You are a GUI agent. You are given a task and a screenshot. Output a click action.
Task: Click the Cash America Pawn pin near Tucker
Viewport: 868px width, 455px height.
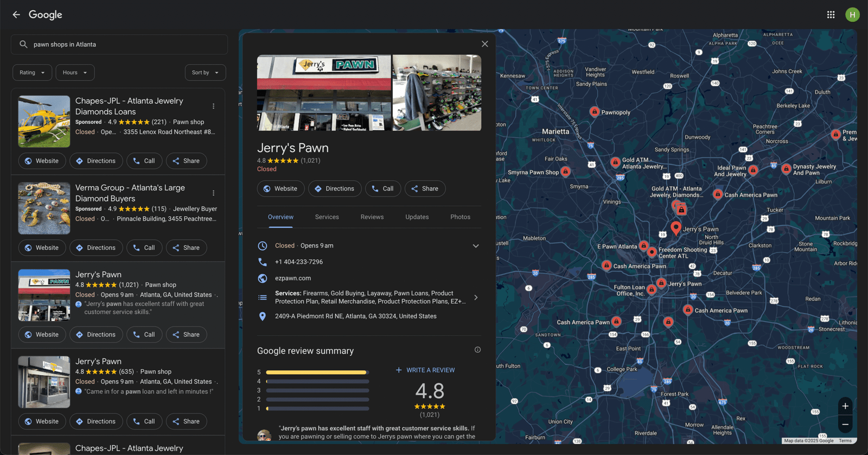click(x=718, y=194)
